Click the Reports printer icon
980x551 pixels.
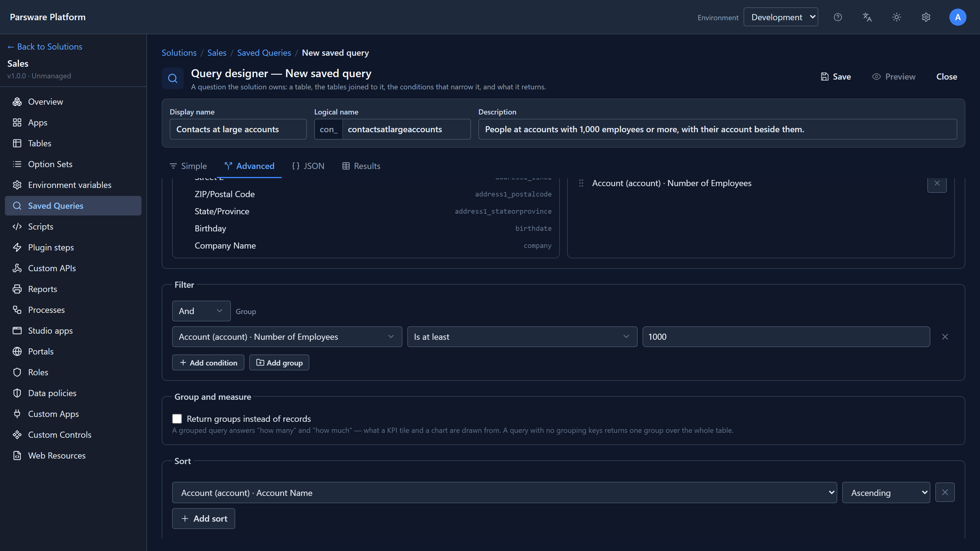17,289
